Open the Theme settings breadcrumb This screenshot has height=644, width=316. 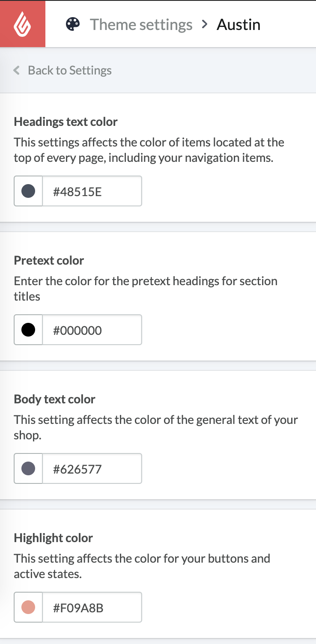click(141, 25)
